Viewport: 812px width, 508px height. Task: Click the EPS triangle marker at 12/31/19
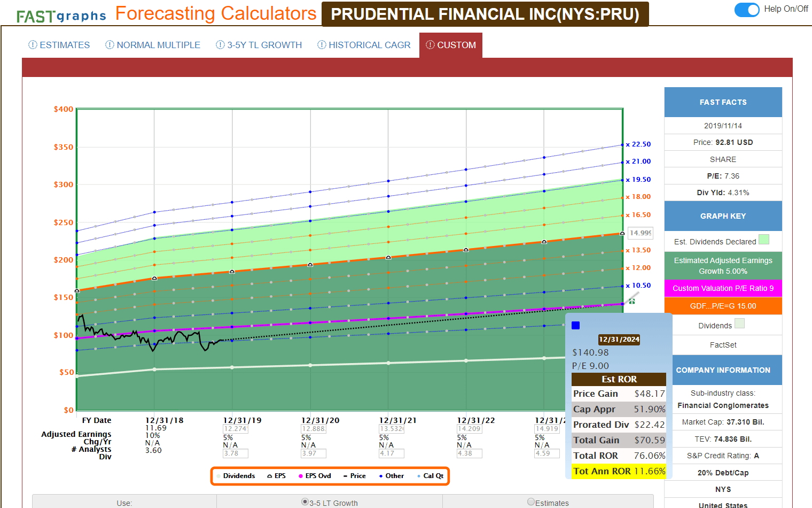[232, 272]
